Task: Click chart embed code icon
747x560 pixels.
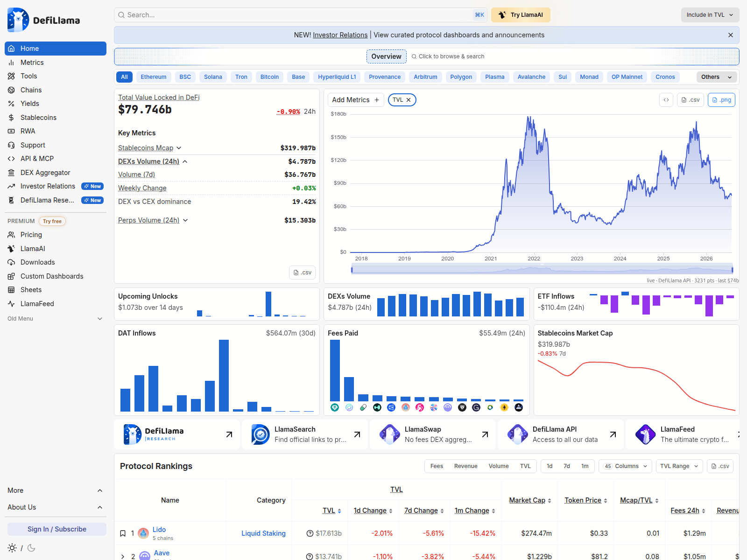Action: 666,100
